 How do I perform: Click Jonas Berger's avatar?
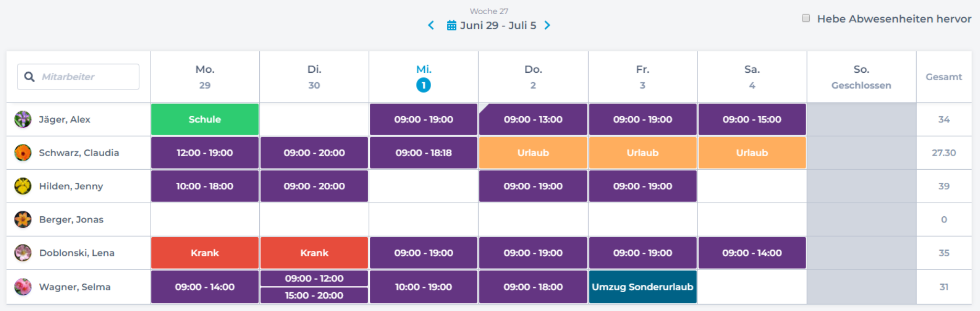(x=23, y=219)
